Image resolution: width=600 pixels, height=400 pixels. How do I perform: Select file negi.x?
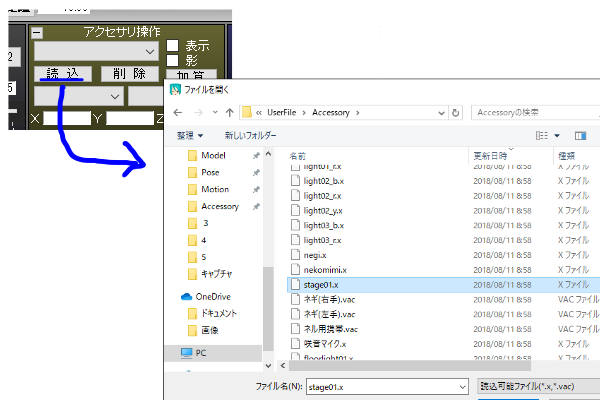pos(315,255)
